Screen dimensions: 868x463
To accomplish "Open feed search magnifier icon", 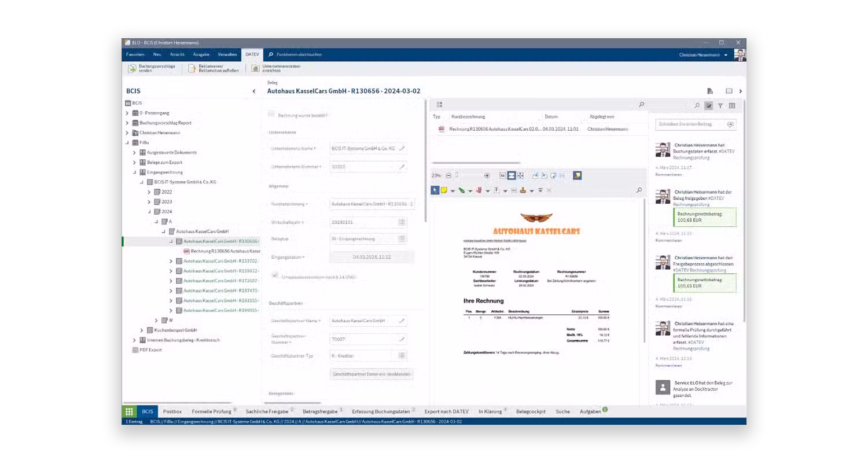I will [x=697, y=106].
